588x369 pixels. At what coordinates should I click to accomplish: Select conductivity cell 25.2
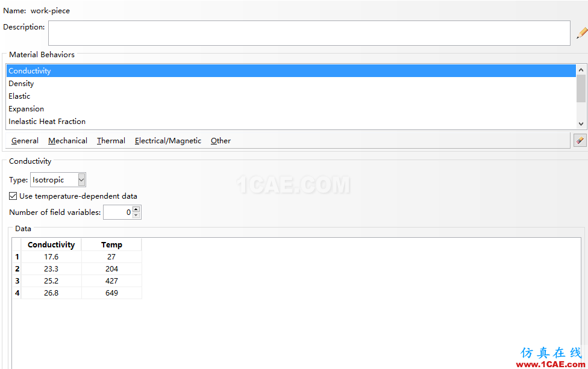click(x=51, y=281)
